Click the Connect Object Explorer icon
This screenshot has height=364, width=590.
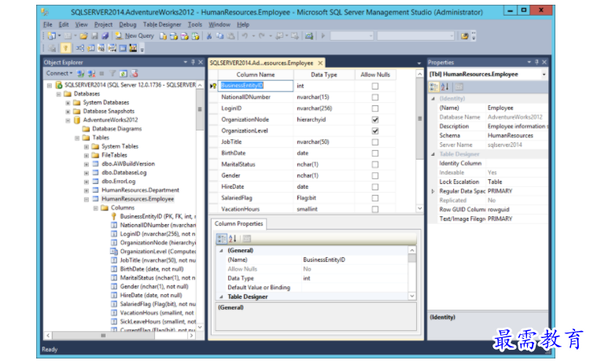(x=80, y=73)
